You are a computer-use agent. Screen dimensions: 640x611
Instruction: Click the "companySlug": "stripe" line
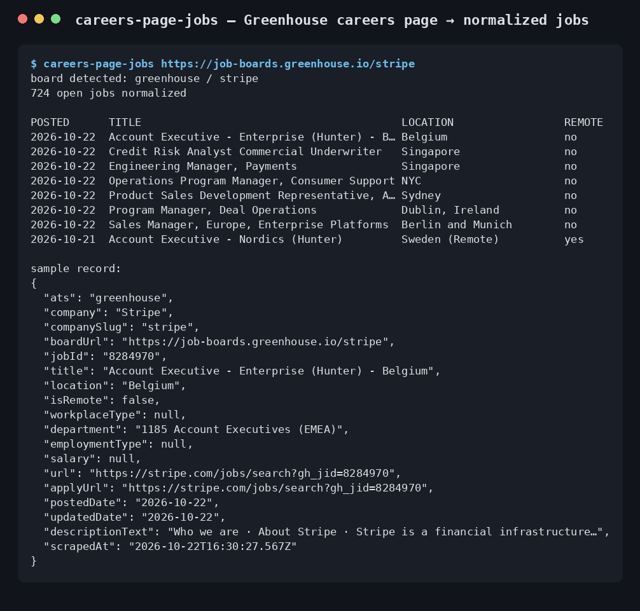pyautogui.click(x=121, y=327)
